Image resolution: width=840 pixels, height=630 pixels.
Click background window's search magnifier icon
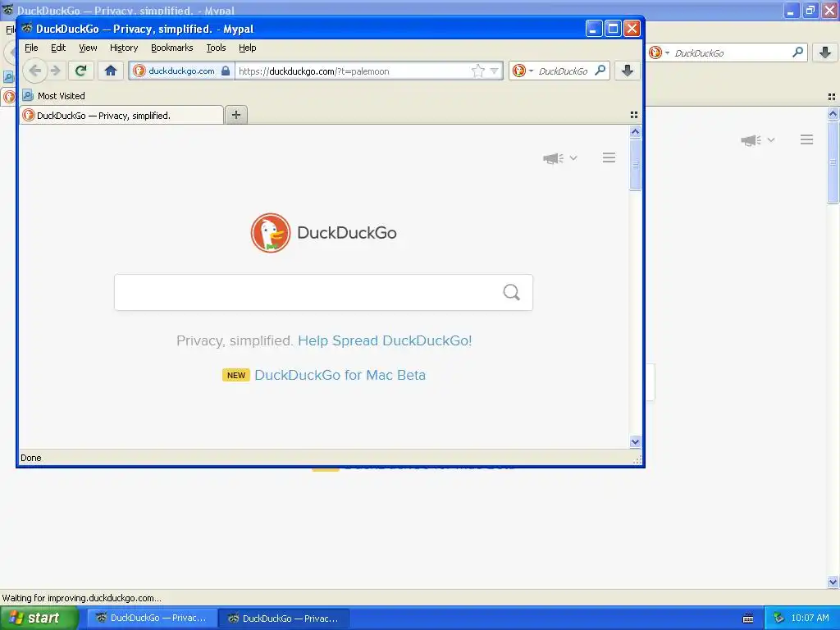point(797,52)
